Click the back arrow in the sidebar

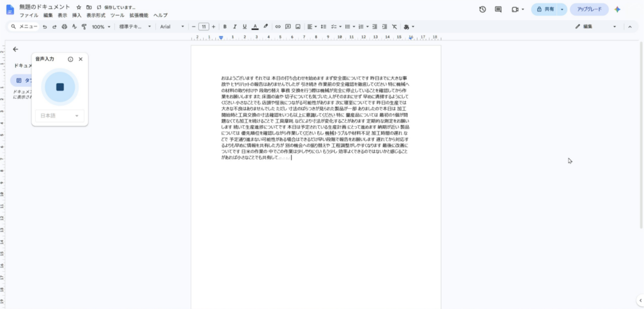[16, 49]
